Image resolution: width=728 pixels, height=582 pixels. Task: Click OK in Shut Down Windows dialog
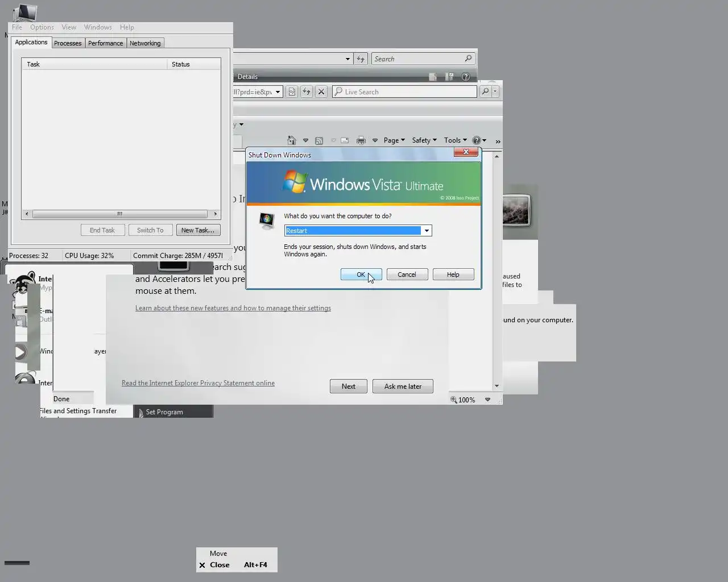[x=361, y=275]
